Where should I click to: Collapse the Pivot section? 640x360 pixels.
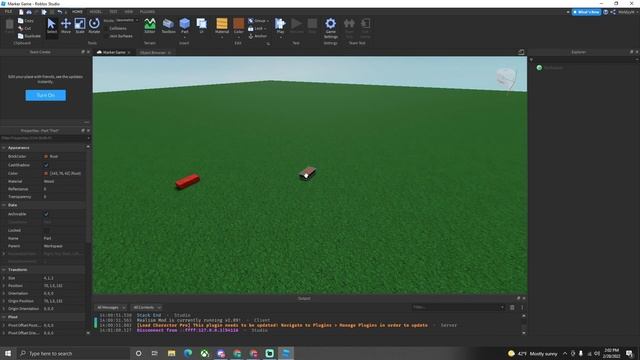pos(4,317)
